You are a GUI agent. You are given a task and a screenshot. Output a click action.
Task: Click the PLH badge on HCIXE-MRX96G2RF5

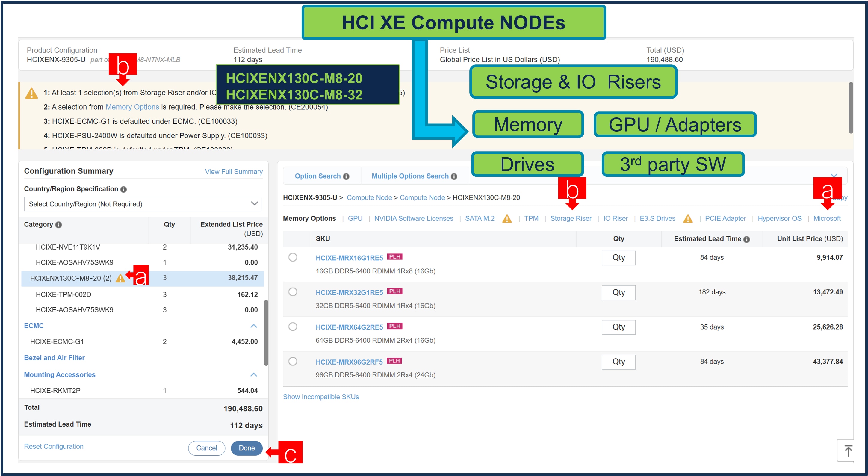[x=394, y=361]
